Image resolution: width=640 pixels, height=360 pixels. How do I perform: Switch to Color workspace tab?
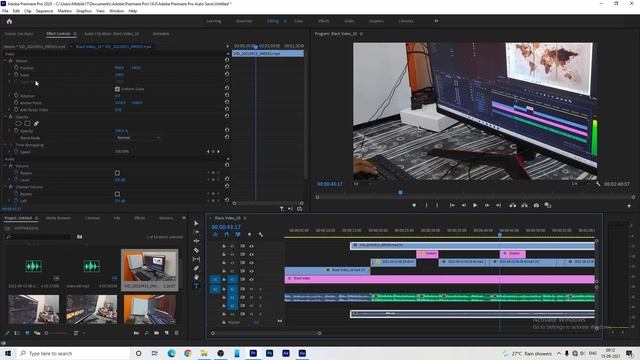tap(298, 21)
